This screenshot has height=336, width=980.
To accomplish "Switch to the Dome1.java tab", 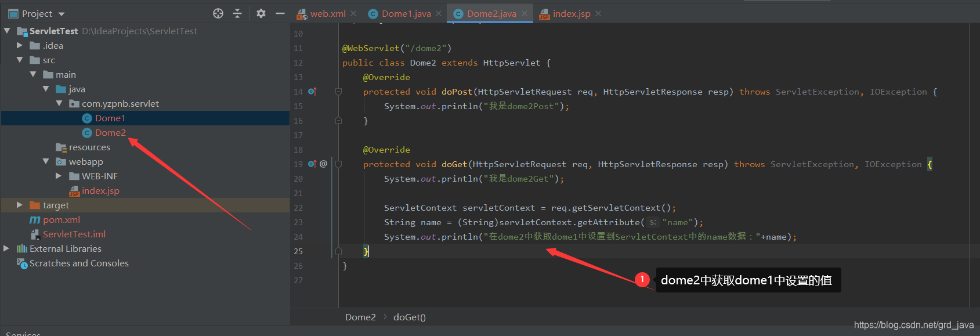I will [x=406, y=13].
